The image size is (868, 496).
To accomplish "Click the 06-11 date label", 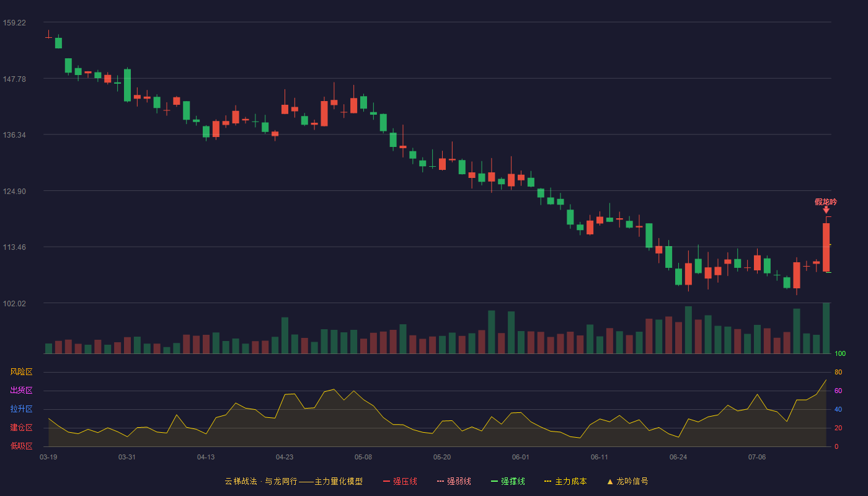I will click(x=600, y=457).
